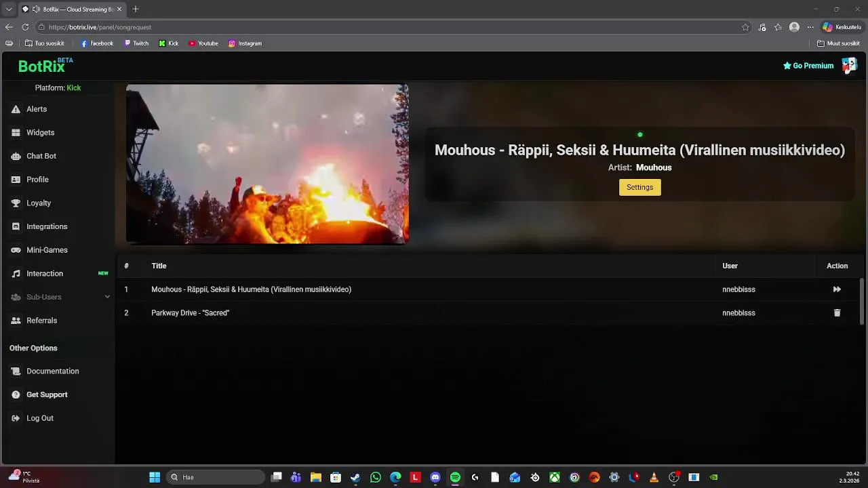The width and height of the screenshot is (868, 488).
Task: Click the taskbar Hae search box
Action: tap(216, 477)
